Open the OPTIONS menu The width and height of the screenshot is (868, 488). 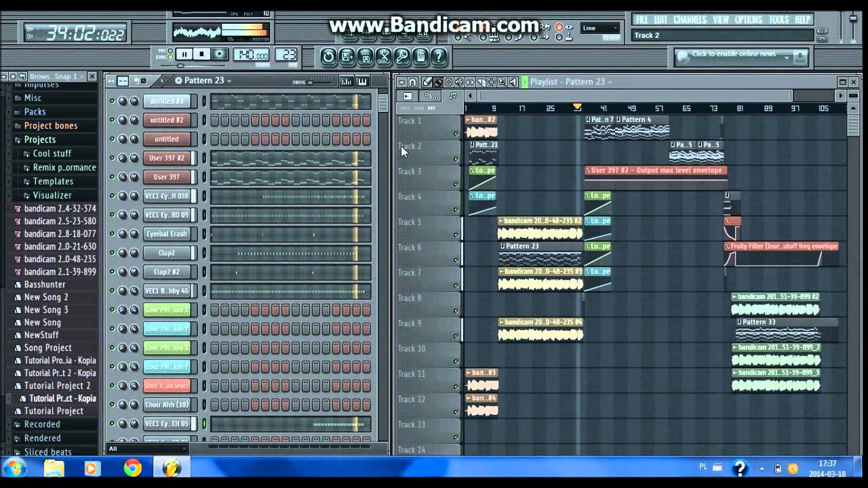click(x=749, y=20)
